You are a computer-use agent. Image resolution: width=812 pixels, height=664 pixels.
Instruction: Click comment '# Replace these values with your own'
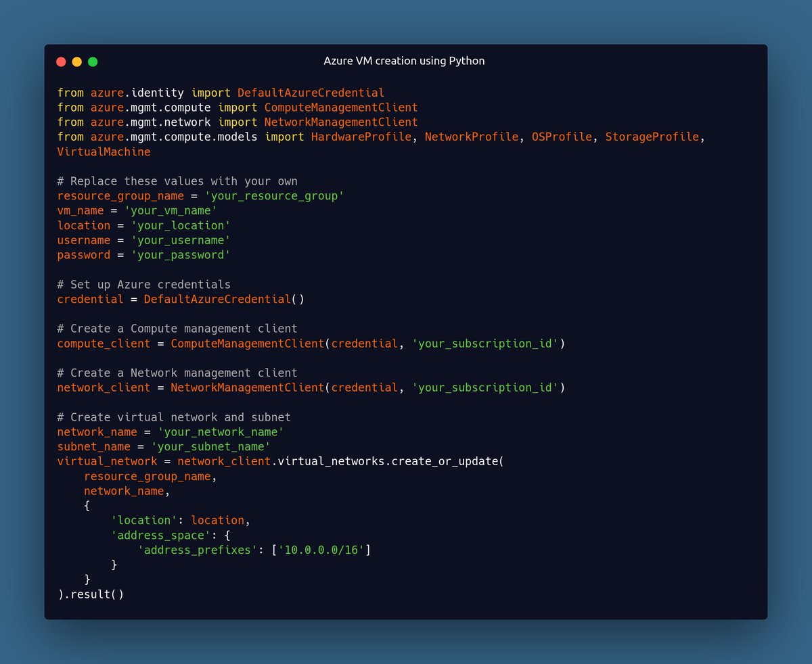point(177,181)
